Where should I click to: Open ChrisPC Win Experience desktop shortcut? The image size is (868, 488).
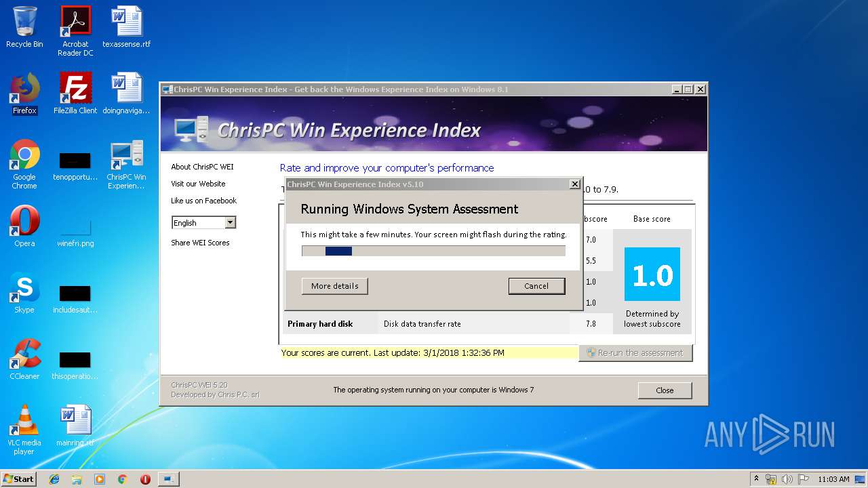click(126, 165)
